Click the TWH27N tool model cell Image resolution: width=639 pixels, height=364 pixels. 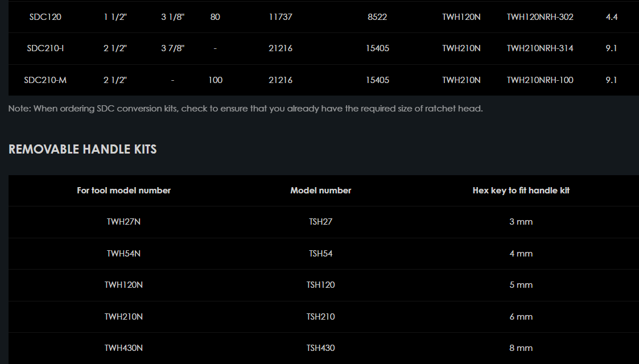[123, 222]
